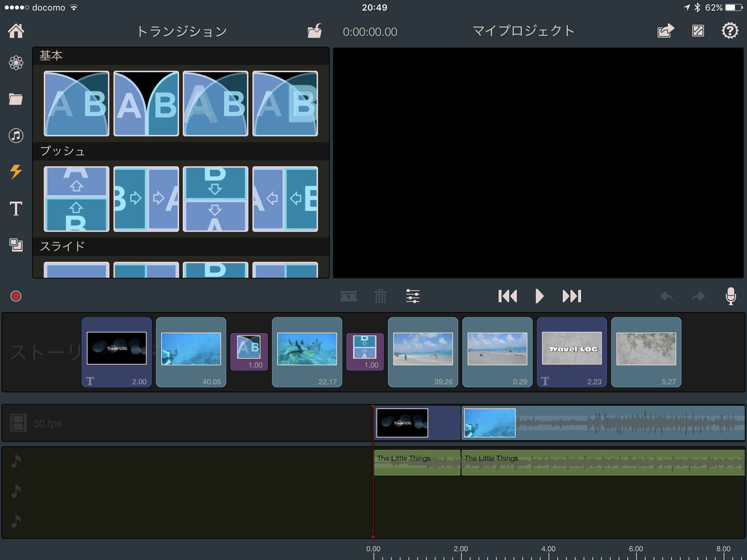Select the third music track note icon
747x560 pixels.
point(16,521)
